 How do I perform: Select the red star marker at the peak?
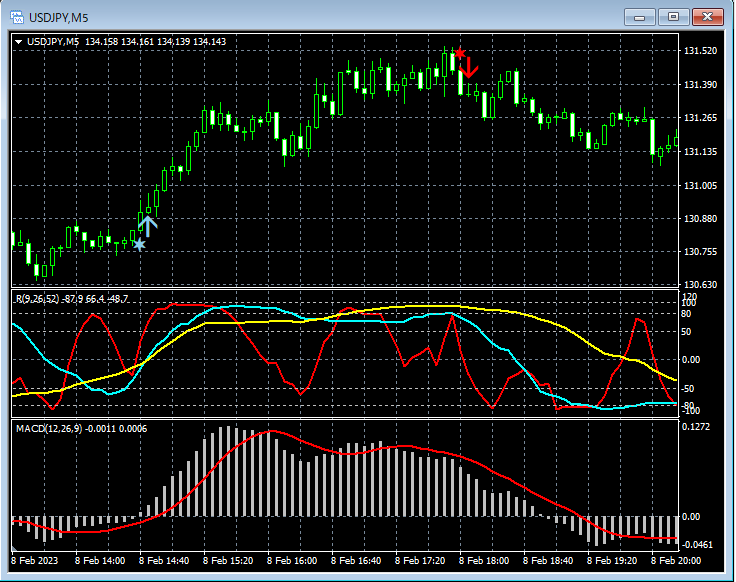click(459, 53)
